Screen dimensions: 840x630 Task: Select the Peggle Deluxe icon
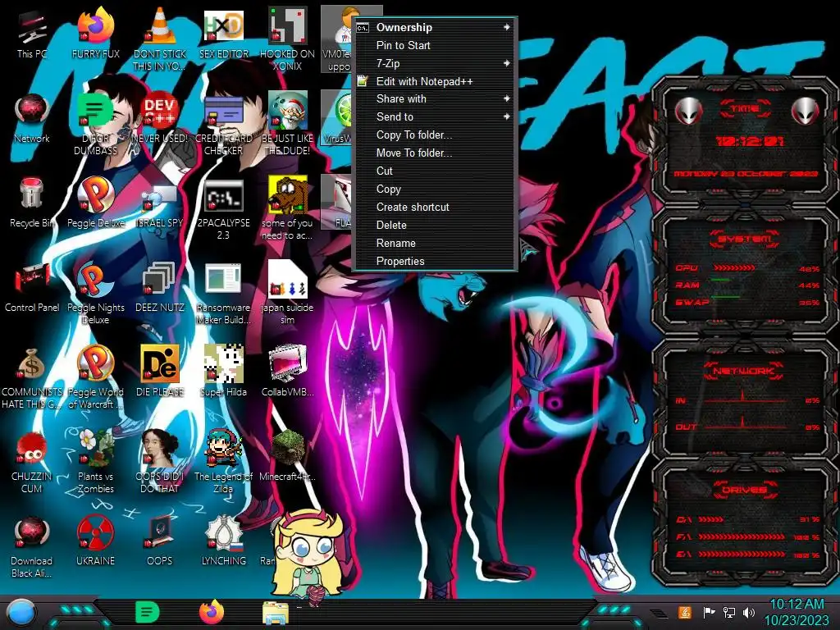(x=96, y=203)
